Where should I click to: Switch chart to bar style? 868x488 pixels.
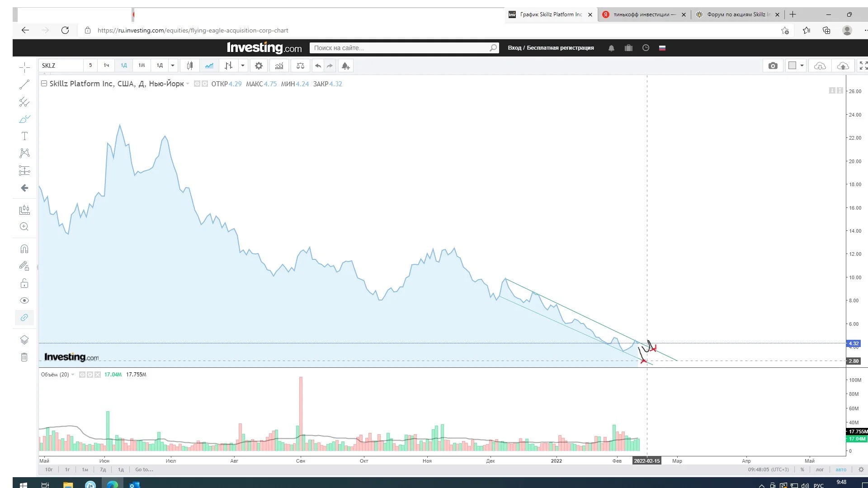pos(228,66)
